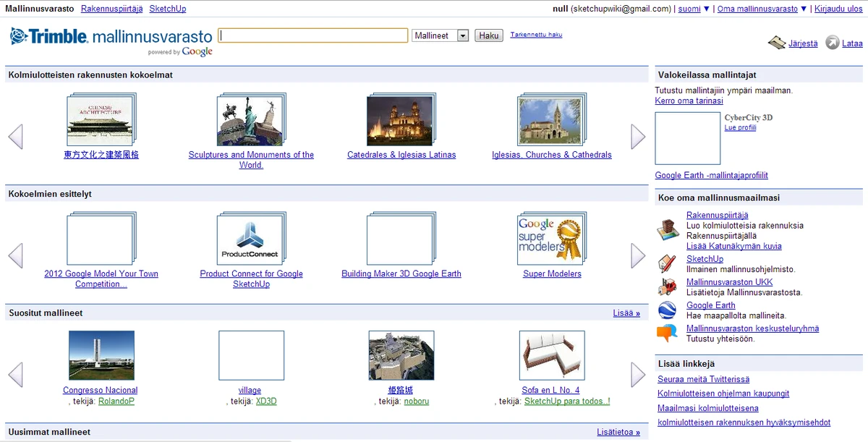868x442 pixels.
Task: Open the Mallineet search category dropdown
Action: [x=440, y=35]
